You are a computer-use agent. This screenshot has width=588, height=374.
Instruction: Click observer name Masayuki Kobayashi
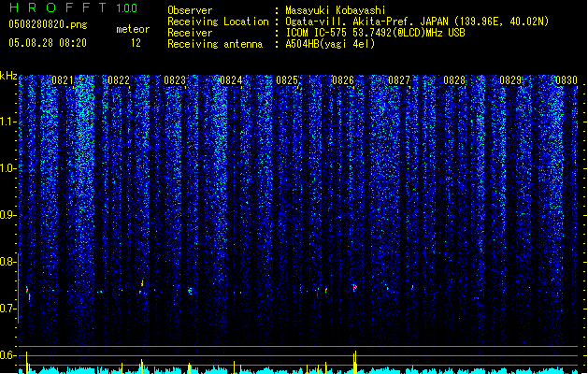336,10
